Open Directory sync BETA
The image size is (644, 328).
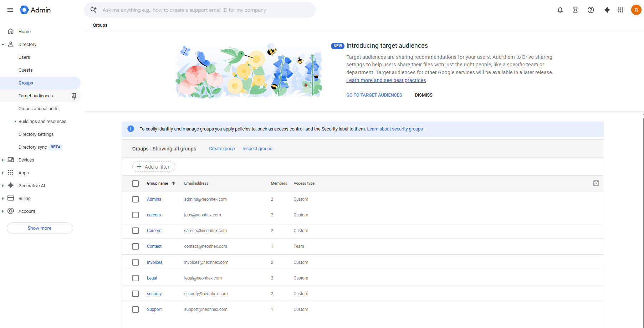(x=40, y=147)
